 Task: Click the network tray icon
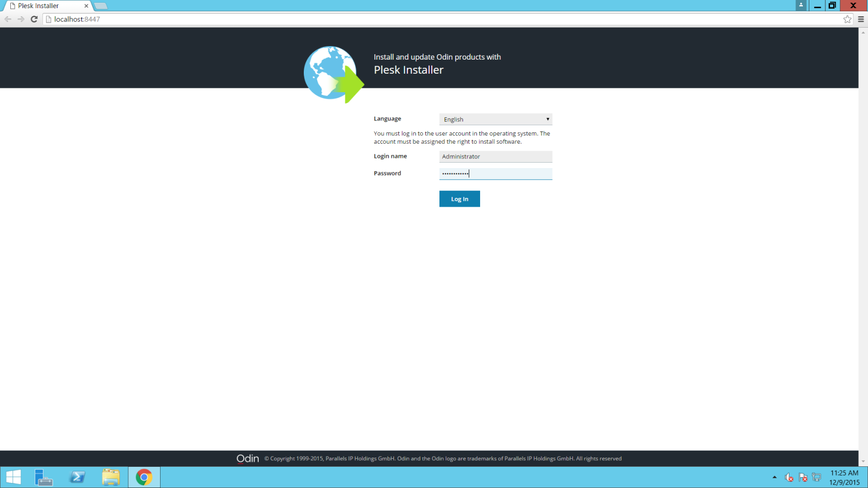pos(817,478)
